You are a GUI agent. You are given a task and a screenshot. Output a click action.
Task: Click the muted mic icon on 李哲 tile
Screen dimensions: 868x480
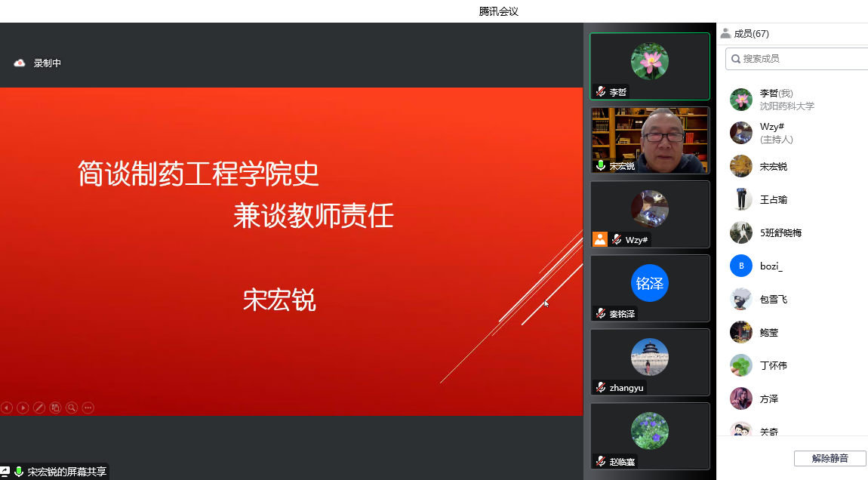click(x=601, y=91)
